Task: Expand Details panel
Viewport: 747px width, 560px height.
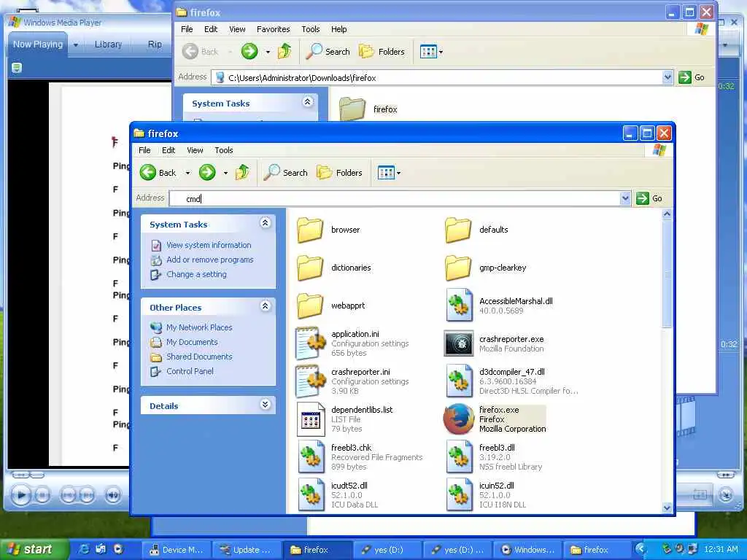Action: (x=266, y=404)
